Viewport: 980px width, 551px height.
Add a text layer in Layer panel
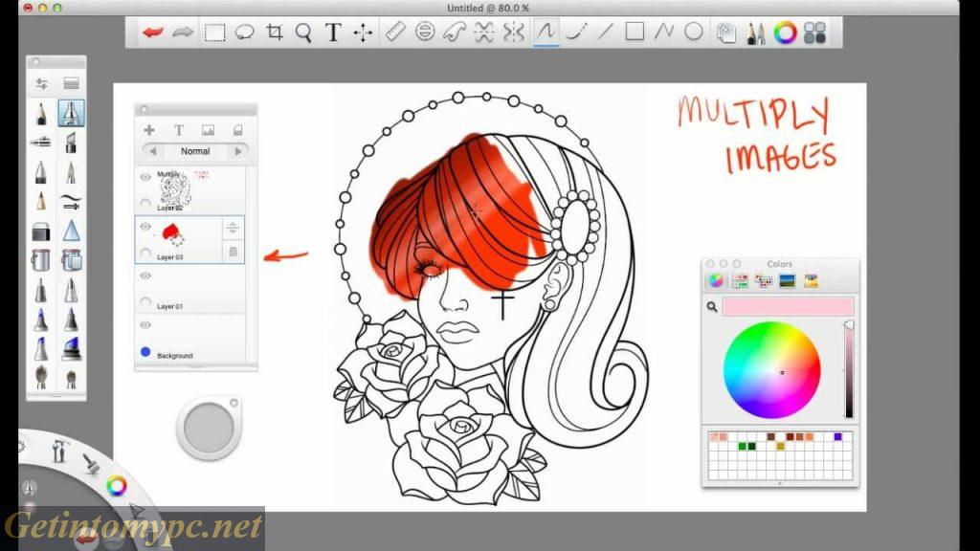(179, 130)
